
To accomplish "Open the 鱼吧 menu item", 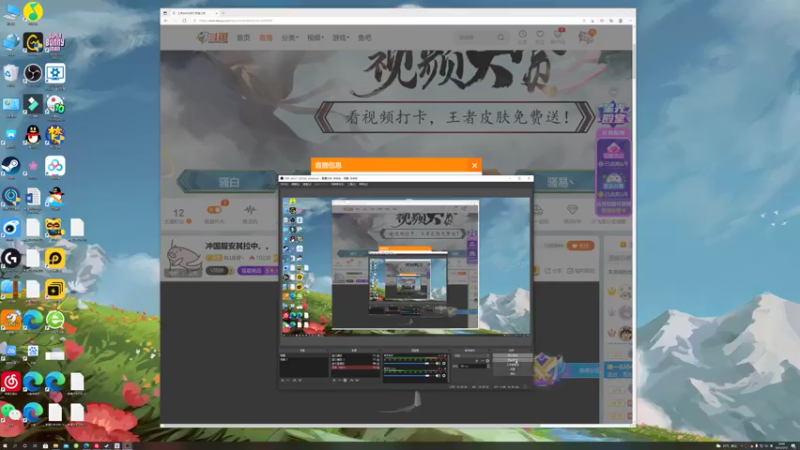I will tap(364, 38).
